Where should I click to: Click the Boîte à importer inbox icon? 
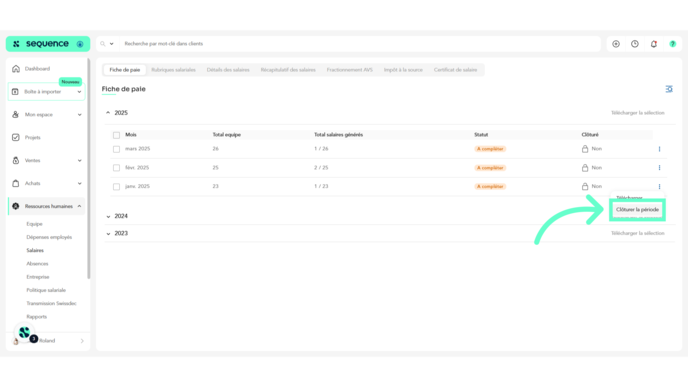pos(15,92)
